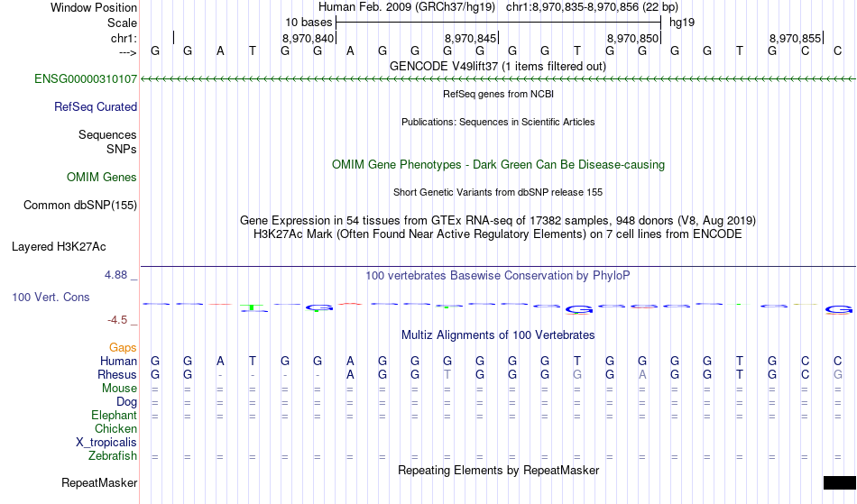Click the RepeatMasker track label
The height and width of the screenshot is (504, 857).
[x=99, y=482]
